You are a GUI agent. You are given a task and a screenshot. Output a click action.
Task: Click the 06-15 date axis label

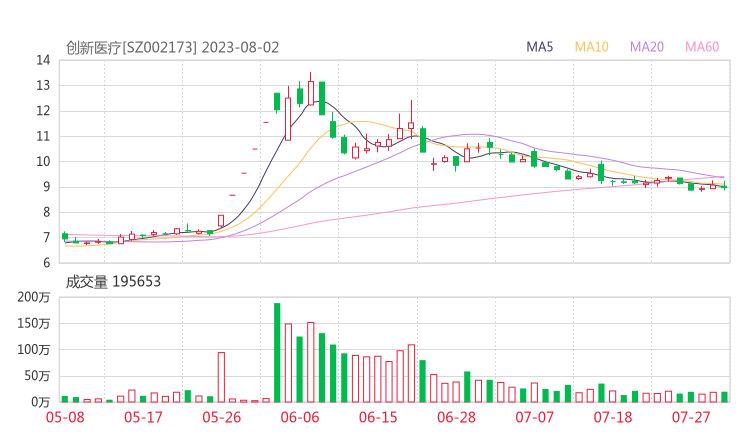(378, 417)
